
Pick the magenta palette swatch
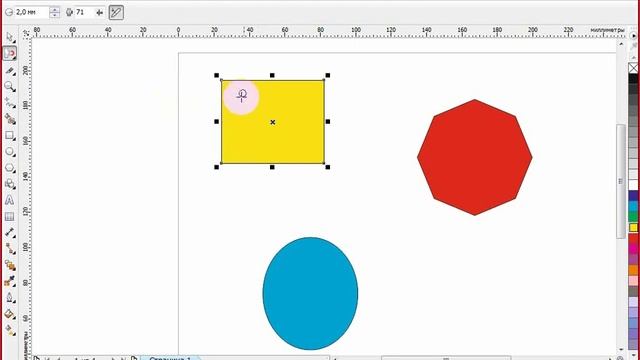click(633, 249)
